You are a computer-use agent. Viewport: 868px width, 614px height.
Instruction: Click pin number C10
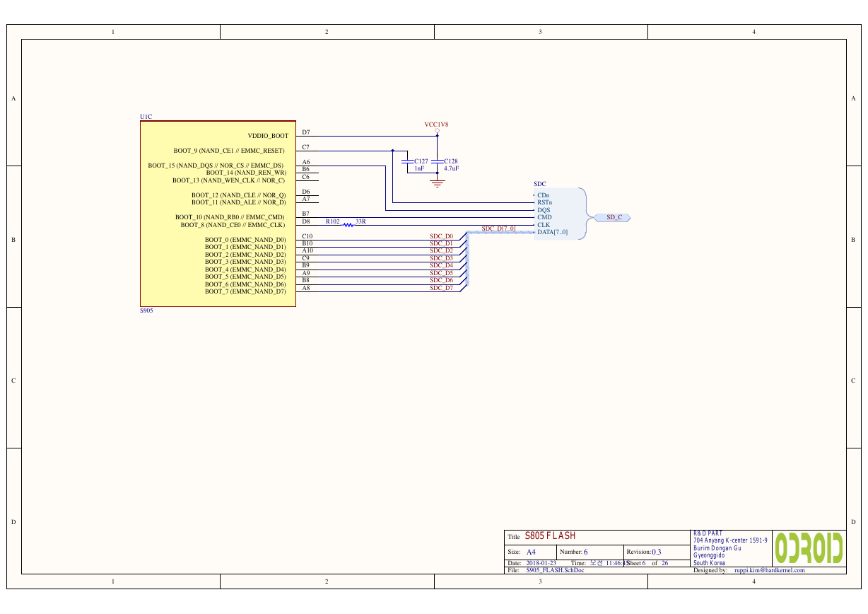[307, 236]
